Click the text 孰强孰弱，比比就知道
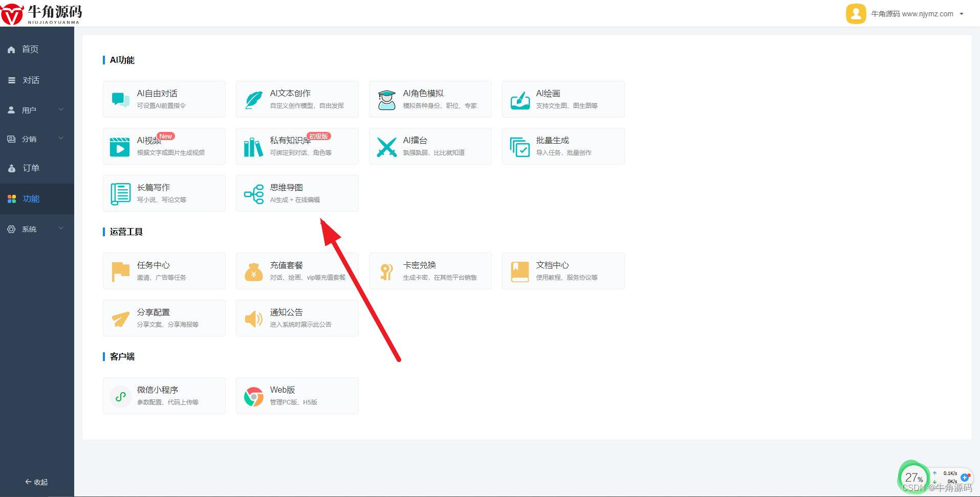Screen dimensions: 980x497 [433, 153]
